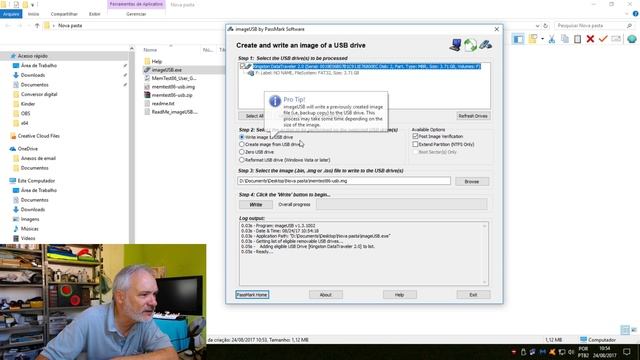This screenshot has width=640, height=360.
Task: Click the volume speaker icon in system tray
Action: tap(571, 352)
